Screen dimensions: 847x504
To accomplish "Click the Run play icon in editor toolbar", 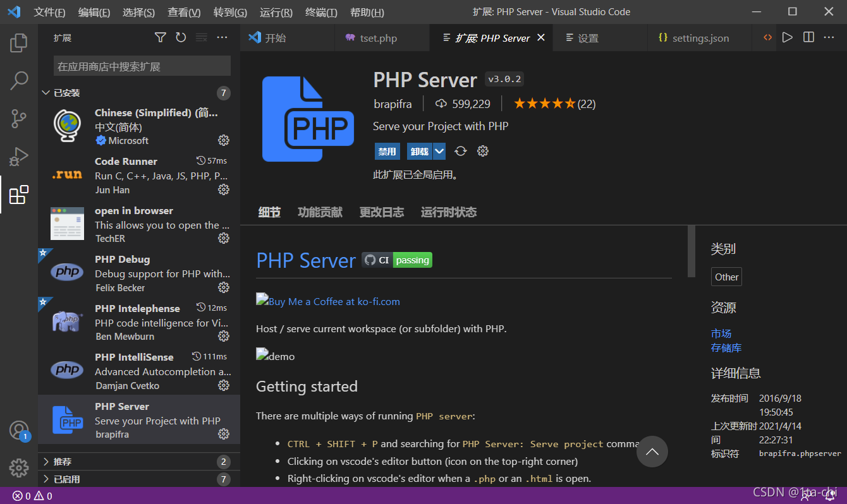I will [x=787, y=38].
